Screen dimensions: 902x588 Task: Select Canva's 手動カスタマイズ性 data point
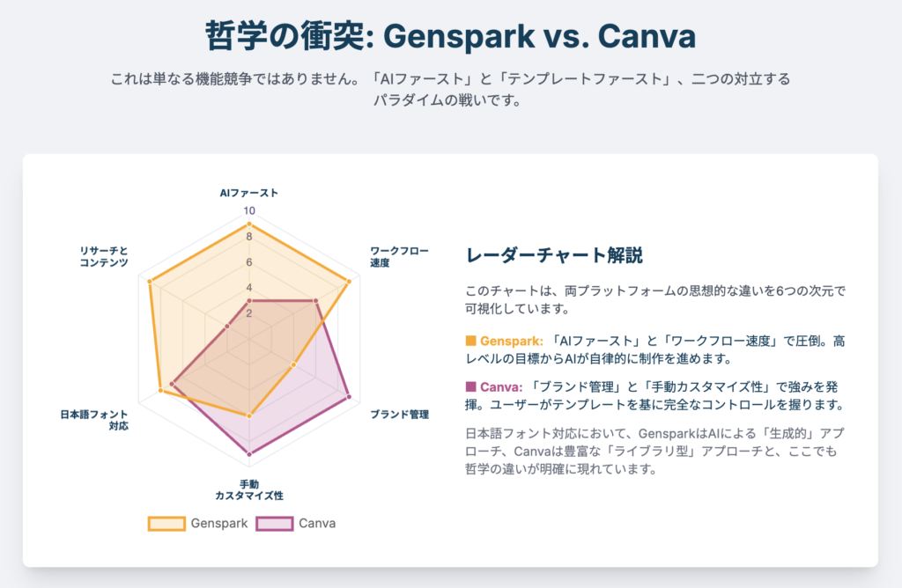pyautogui.click(x=249, y=454)
